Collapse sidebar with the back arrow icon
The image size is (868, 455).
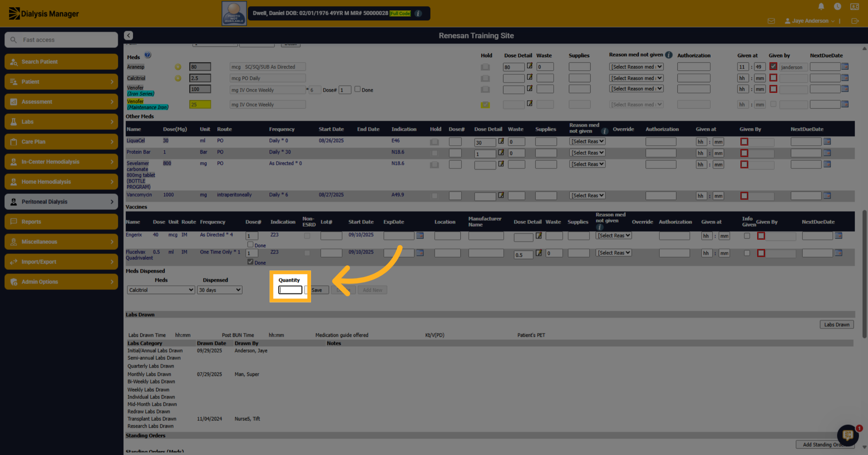click(x=128, y=35)
